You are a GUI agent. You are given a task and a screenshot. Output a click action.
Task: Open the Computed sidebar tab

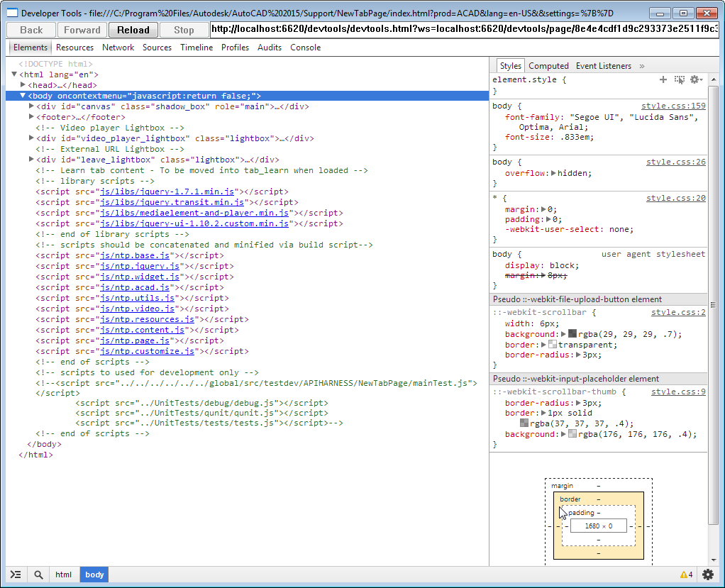548,66
